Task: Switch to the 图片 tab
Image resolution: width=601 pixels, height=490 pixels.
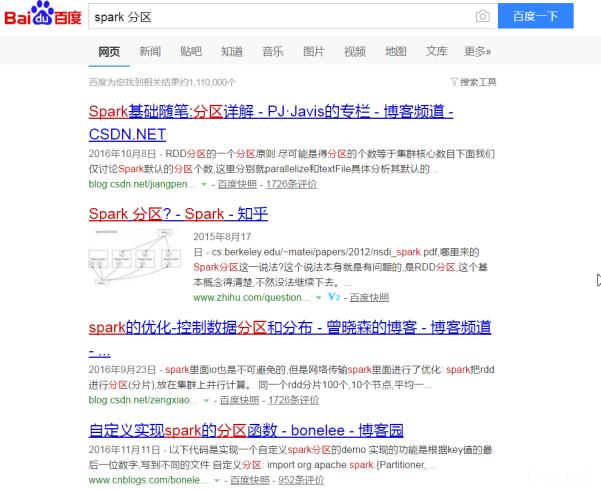Action: tap(314, 51)
